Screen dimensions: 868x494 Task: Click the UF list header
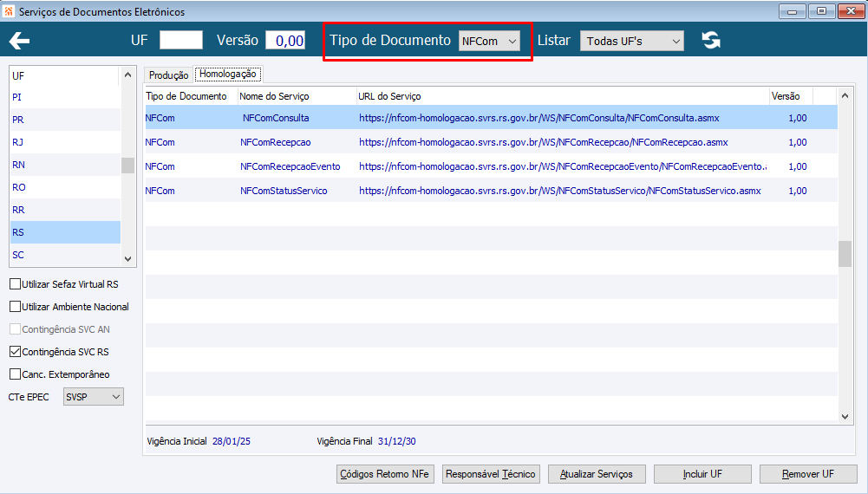coord(64,75)
